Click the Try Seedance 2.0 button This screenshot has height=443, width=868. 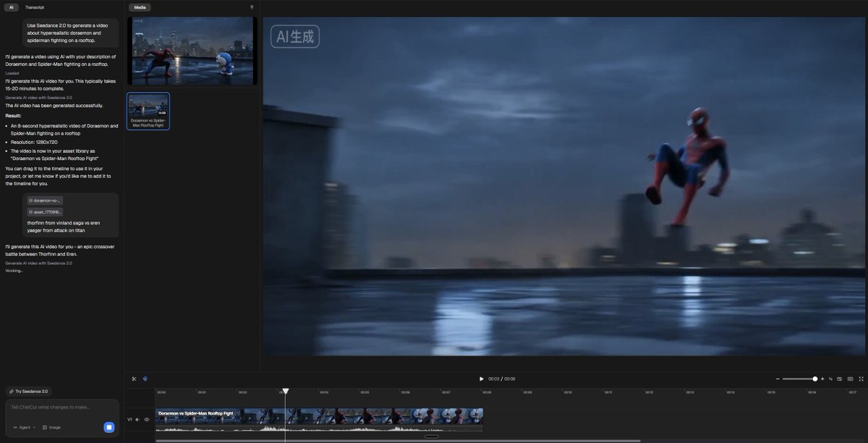(x=28, y=391)
